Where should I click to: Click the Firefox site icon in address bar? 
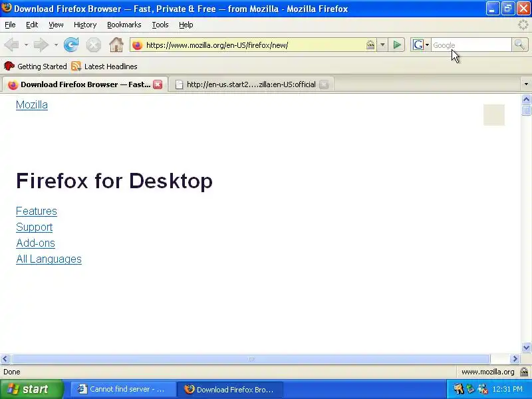[x=138, y=45]
